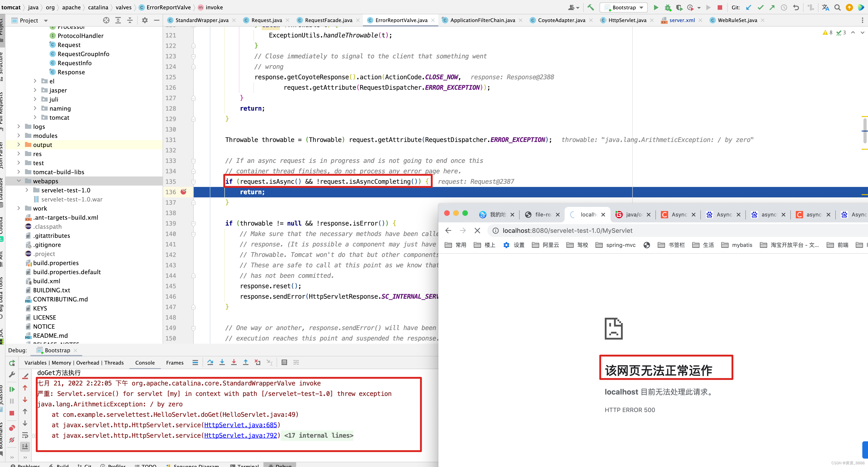Image resolution: width=868 pixels, height=467 pixels.
Task: Click Force Step Into red arrow icon
Action: (234, 362)
